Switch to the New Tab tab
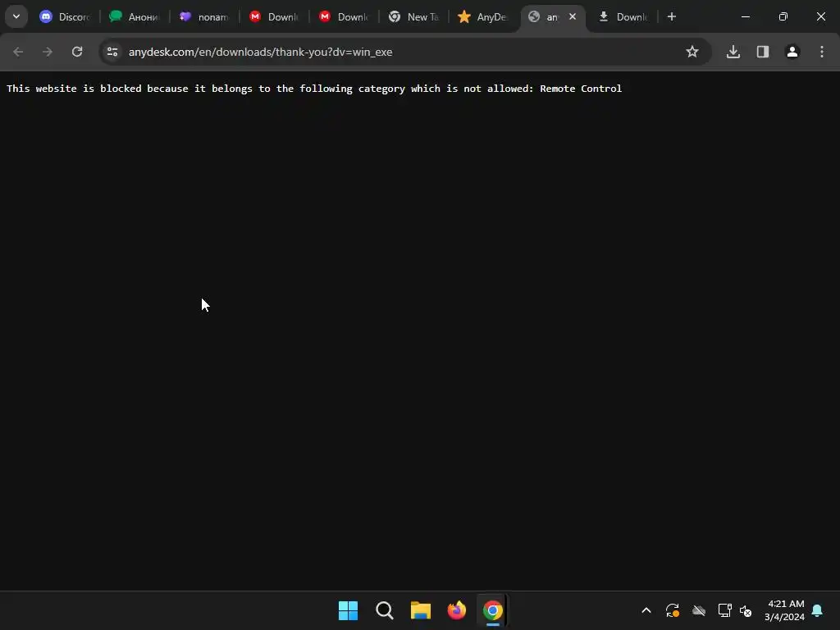840x630 pixels. [413, 16]
